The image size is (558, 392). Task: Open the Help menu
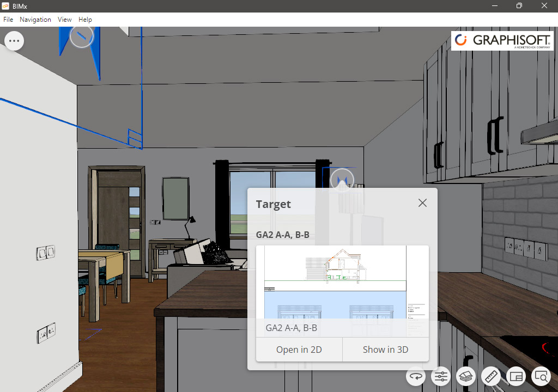tap(85, 20)
